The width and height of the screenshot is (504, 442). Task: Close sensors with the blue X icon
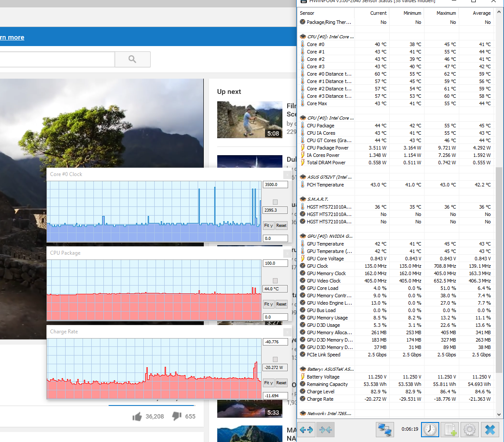(x=490, y=429)
